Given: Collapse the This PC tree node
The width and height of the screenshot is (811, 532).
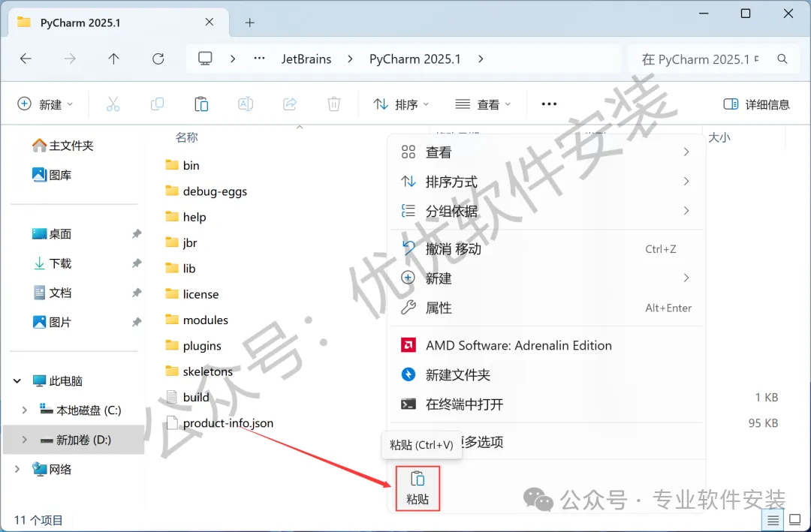Looking at the screenshot, I should point(17,381).
